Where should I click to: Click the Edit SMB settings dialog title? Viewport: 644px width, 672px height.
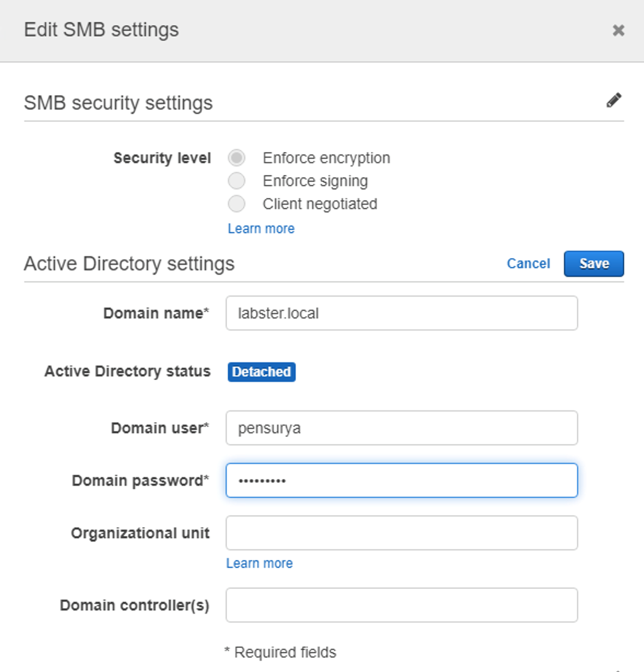coord(101,30)
